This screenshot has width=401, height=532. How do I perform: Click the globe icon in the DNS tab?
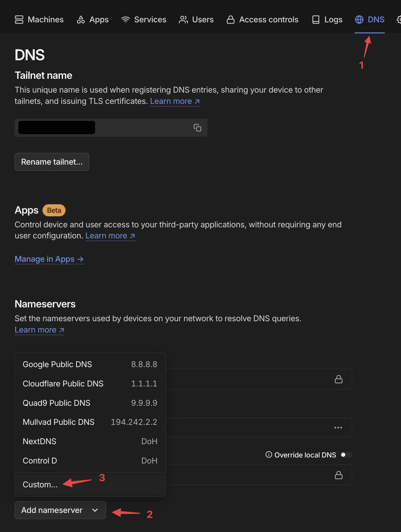[359, 20]
